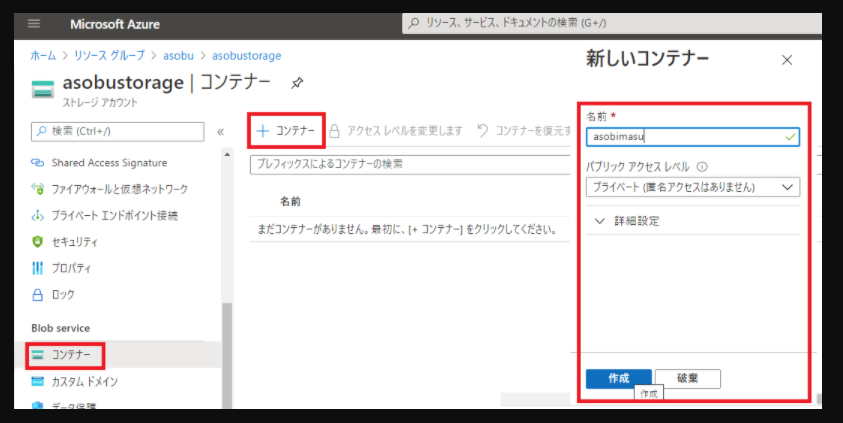This screenshot has width=843, height=423.
Task: Click the private endpoint icon
Action: [37, 216]
